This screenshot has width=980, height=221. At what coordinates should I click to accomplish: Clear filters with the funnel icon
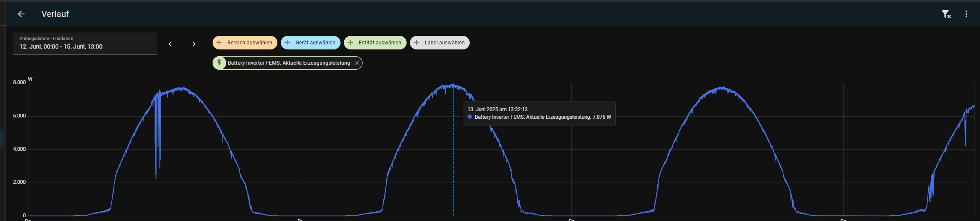[946, 14]
